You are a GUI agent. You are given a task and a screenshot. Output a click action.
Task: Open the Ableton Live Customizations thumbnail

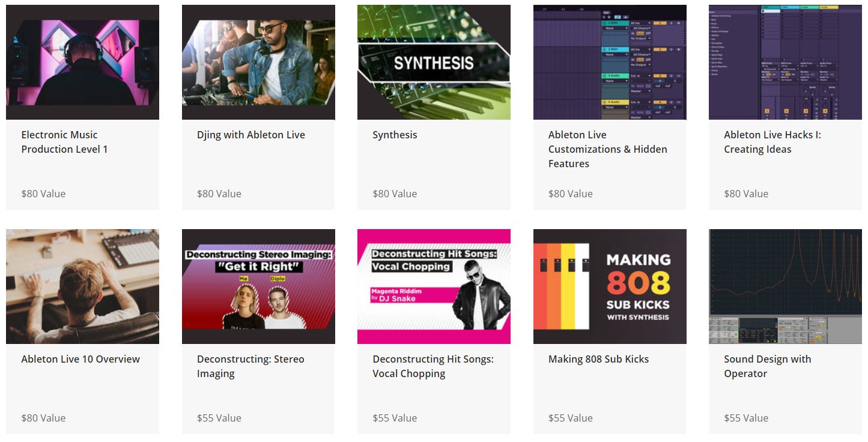tap(610, 62)
